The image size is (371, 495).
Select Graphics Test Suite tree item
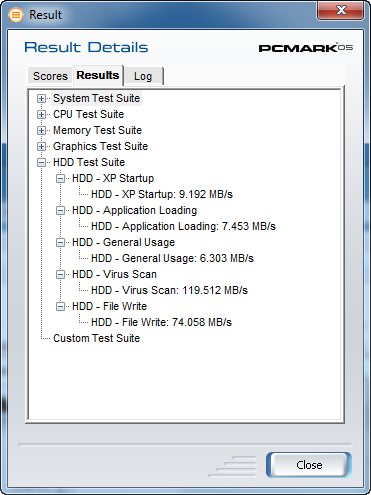point(100,146)
